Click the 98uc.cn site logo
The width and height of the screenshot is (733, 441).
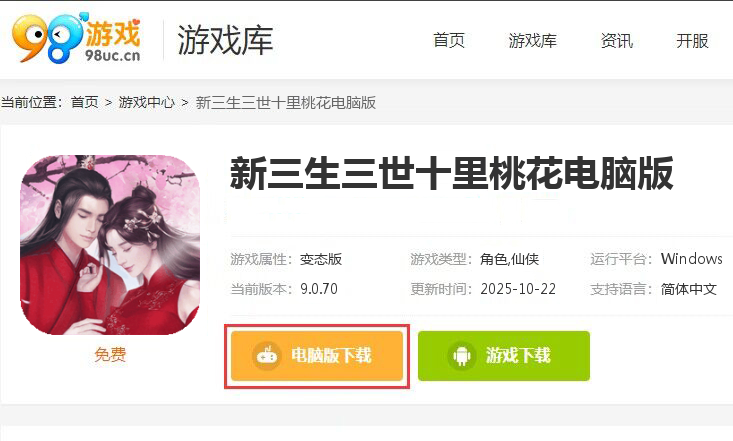tap(76, 38)
